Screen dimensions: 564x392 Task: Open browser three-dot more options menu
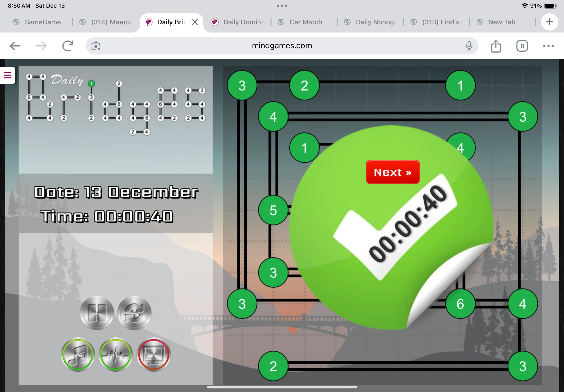tap(548, 46)
